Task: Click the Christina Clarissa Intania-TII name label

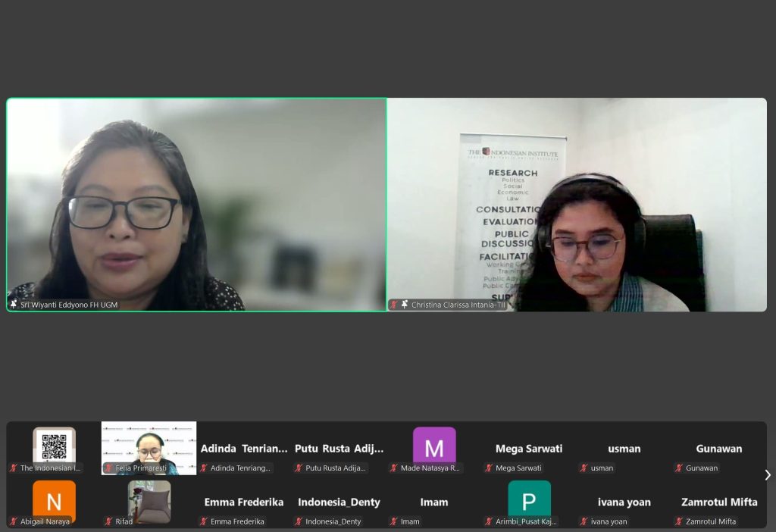Action: 458,305
